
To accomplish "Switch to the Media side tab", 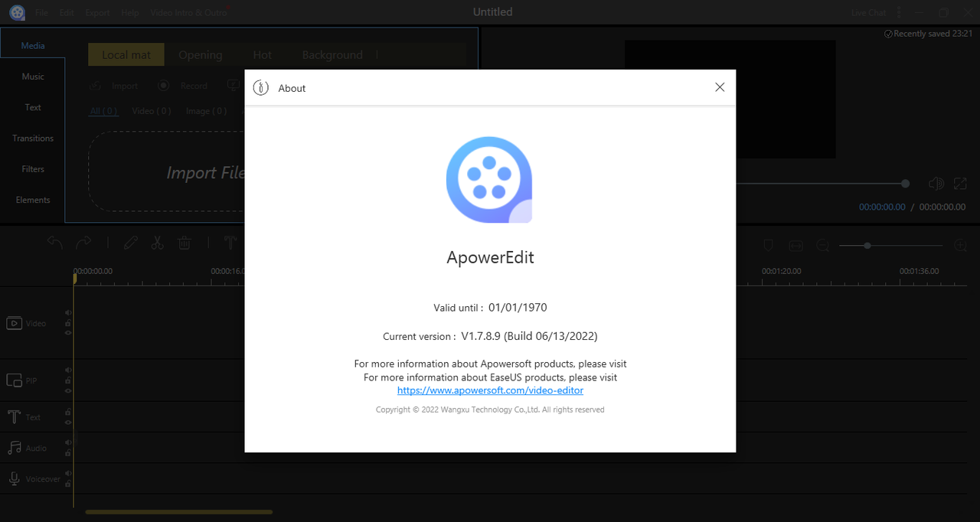I will point(33,46).
